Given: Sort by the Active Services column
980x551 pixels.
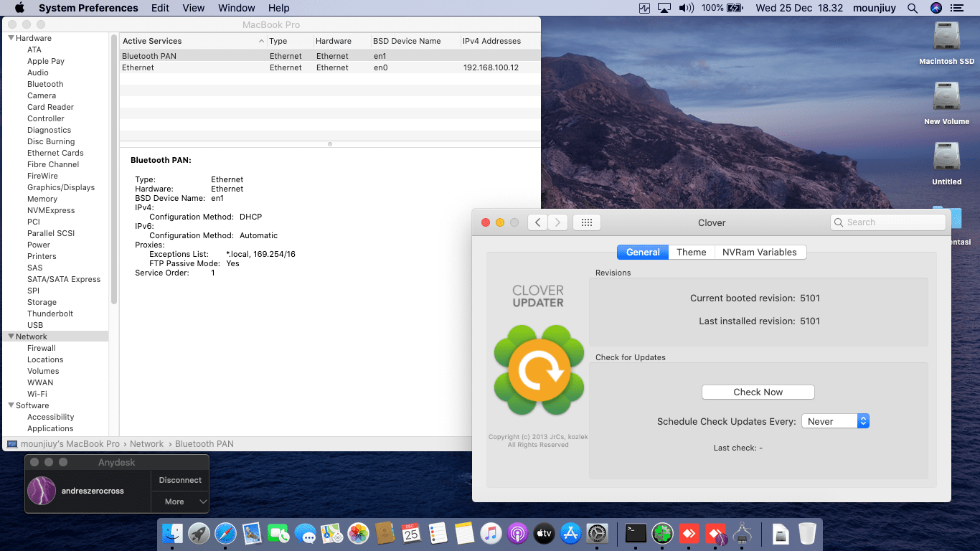Looking at the screenshot, I should tap(193, 41).
